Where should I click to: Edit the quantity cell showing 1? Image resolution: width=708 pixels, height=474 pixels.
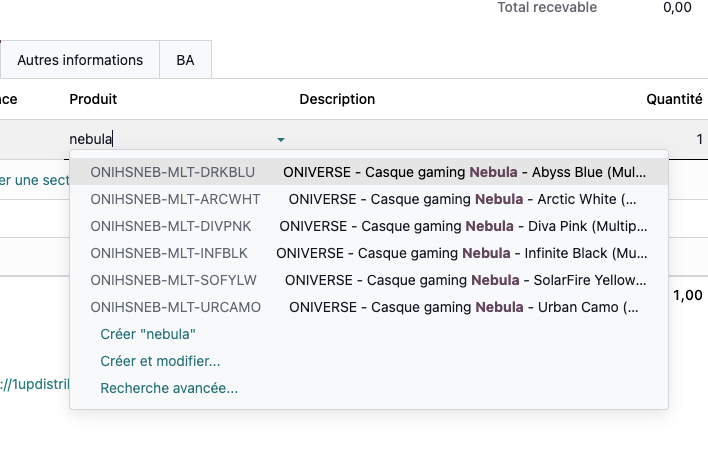699,139
